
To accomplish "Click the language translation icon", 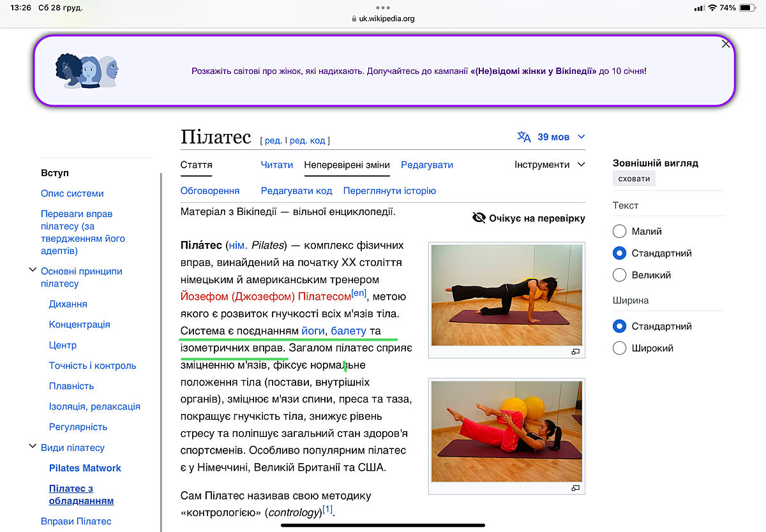I will (x=523, y=137).
